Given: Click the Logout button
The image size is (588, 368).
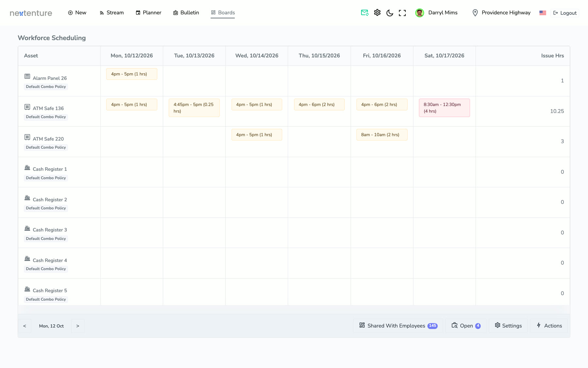Looking at the screenshot, I should pyautogui.click(x=565, y=13).
